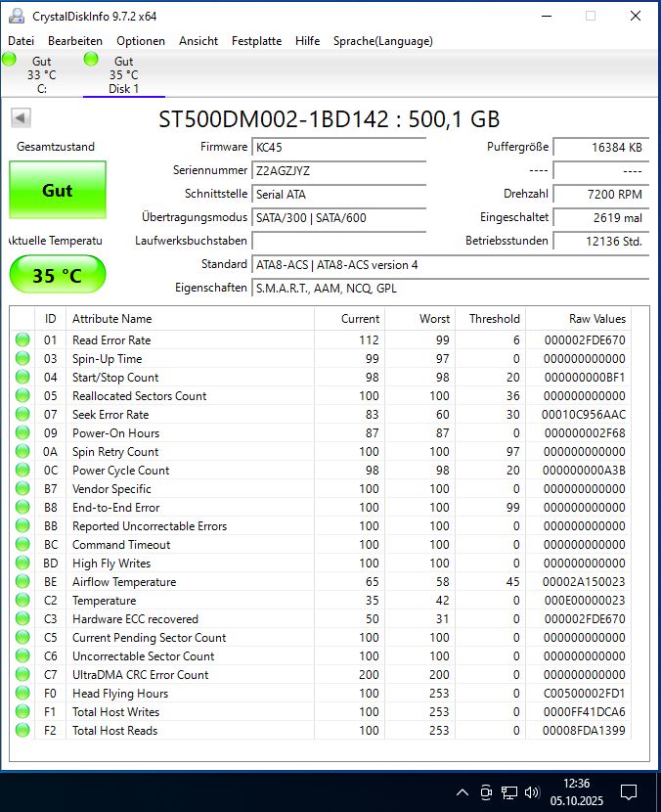Viewport: 661px width, 812px height.
Task: Click the status circle of Command Timeout
Action: tap(22, 544)
